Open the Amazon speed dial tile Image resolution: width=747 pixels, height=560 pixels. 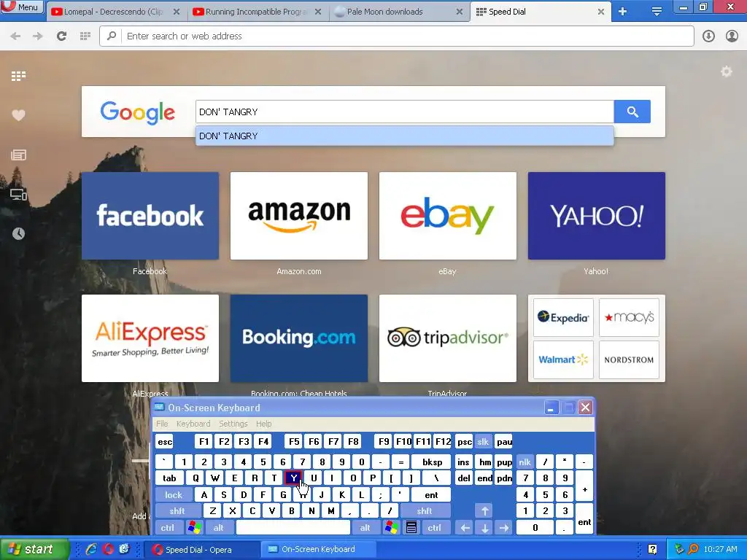pyautogui.click(x=298, y=216)
